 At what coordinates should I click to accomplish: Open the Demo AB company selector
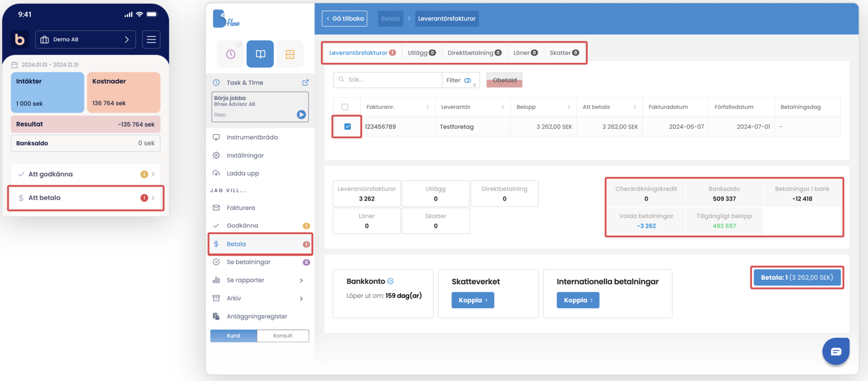(85, 39)
